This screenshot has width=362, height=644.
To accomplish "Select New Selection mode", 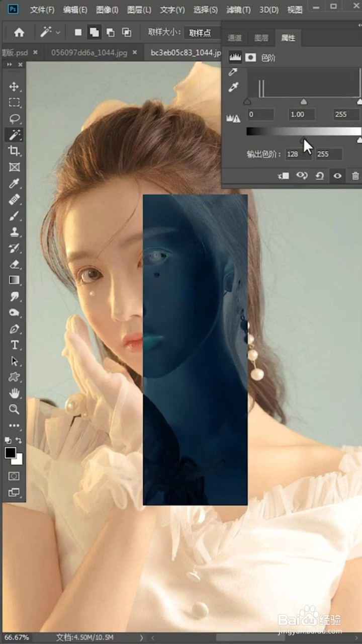I will [78, 32].
